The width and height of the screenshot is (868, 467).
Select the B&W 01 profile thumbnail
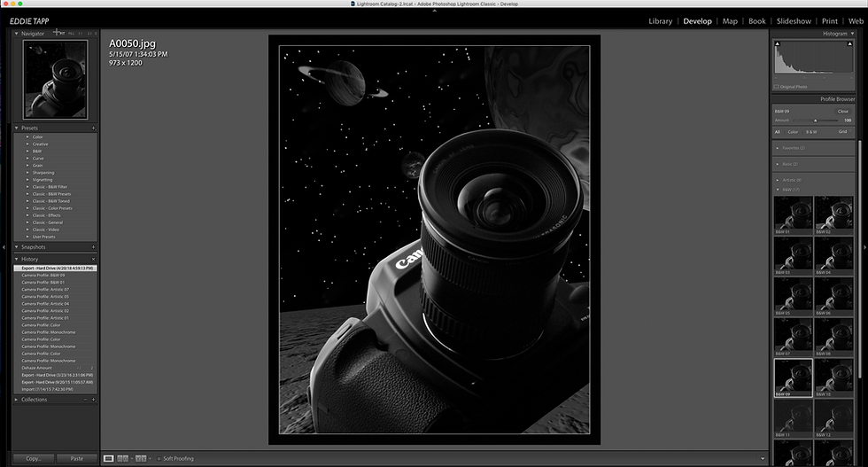(793, 215)
